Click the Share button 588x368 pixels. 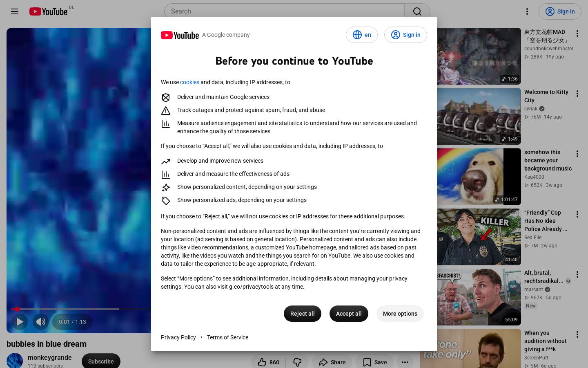pyautogui.click(x=332, y=362)
